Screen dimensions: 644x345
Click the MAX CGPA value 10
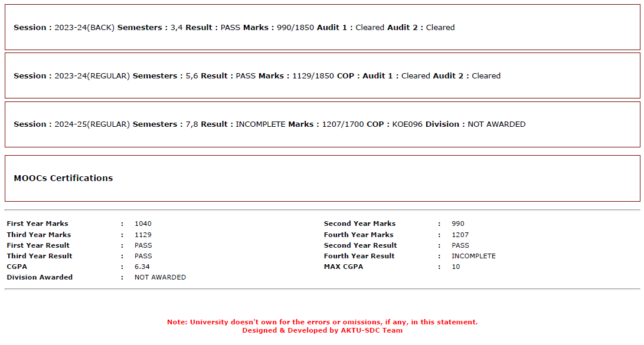coord(456,267)
